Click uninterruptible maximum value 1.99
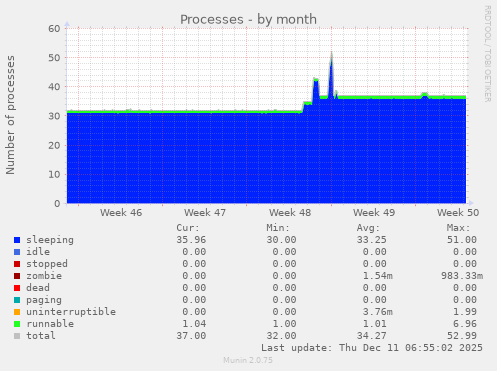The image size is (497, 371). pos(465,312)
